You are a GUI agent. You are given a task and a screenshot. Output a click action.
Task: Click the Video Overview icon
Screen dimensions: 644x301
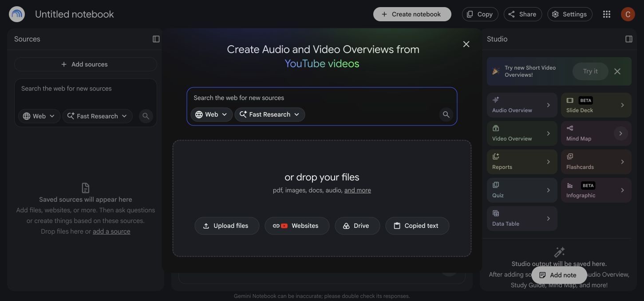[496, 128]
